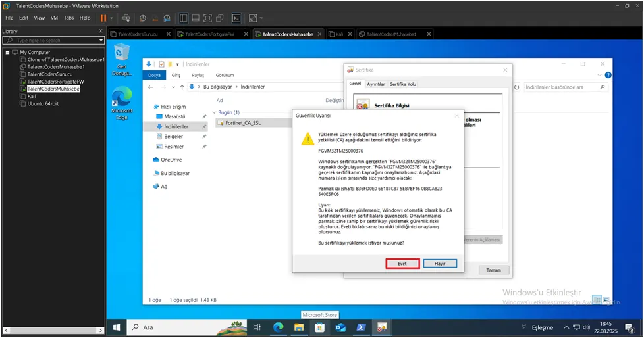Open Microsoft Store from the taskbar

pyautogui.click(x=319, y=327)
